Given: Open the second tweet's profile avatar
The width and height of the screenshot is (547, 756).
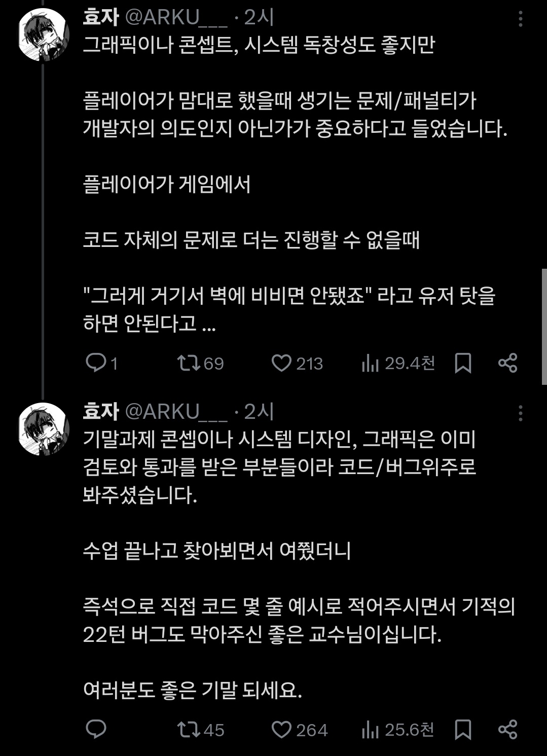Looking at the screenshot, I should tap(44, 428).
